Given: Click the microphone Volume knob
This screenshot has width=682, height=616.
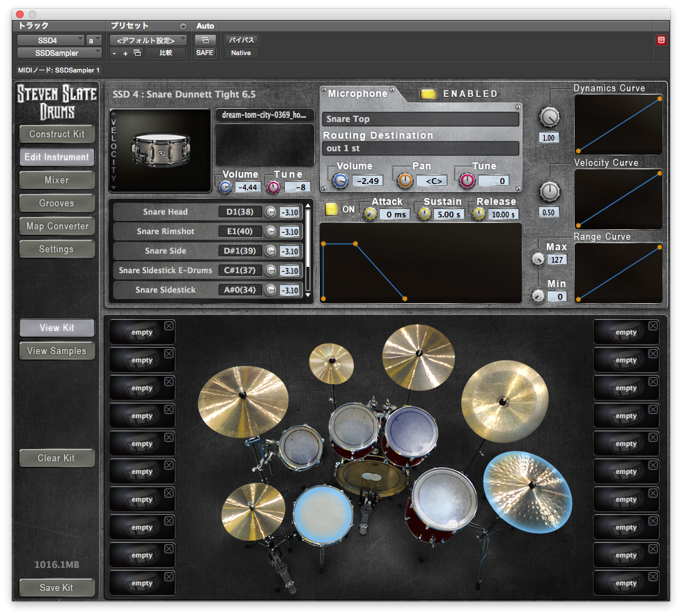Looking at the screenshot, I should [340, 180].
